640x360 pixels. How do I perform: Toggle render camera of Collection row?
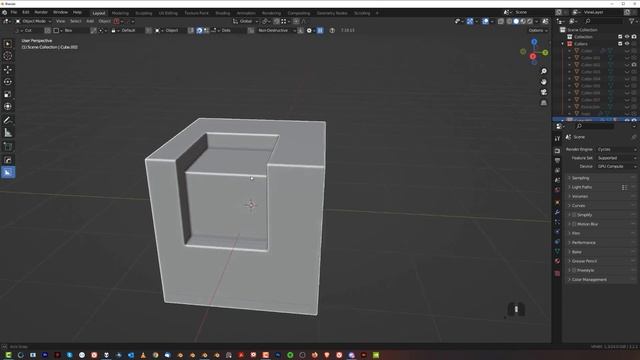634,37
